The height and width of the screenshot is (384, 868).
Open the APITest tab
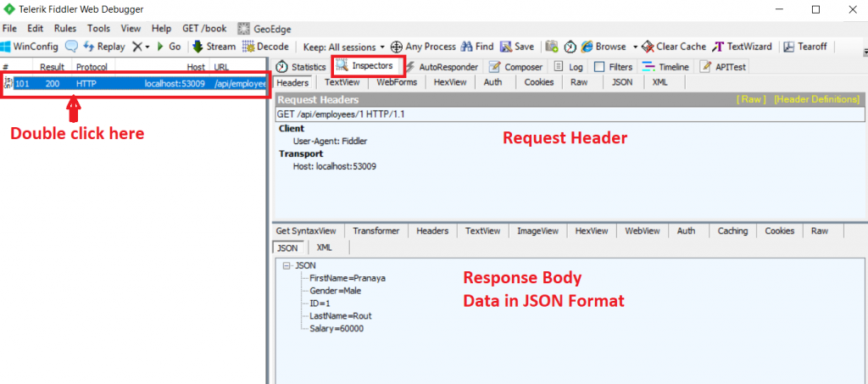(x=724, y=67)
